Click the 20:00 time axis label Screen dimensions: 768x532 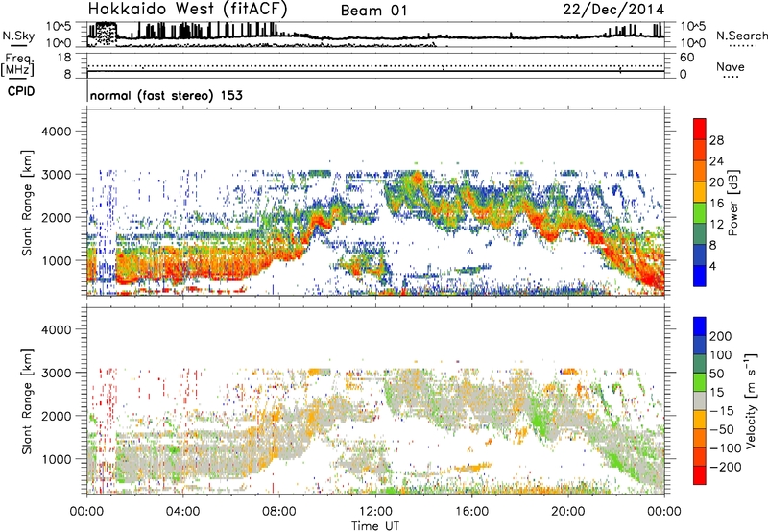pos(568,512)
